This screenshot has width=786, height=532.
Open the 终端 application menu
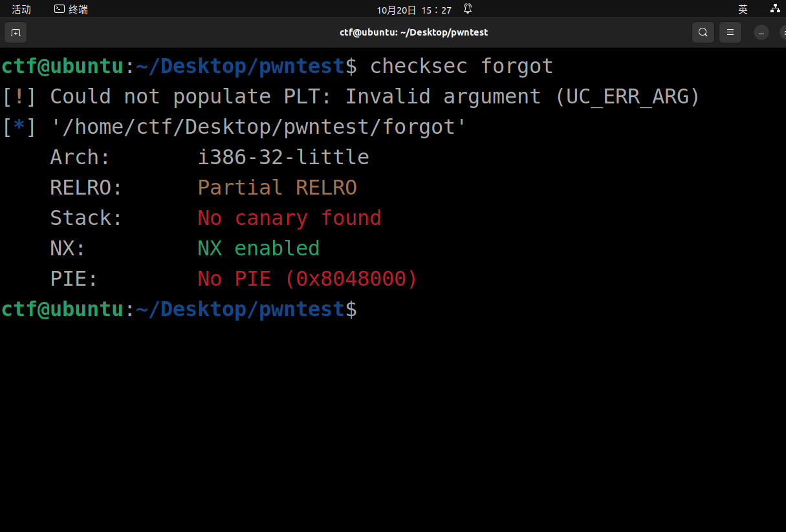pos(71,9)
